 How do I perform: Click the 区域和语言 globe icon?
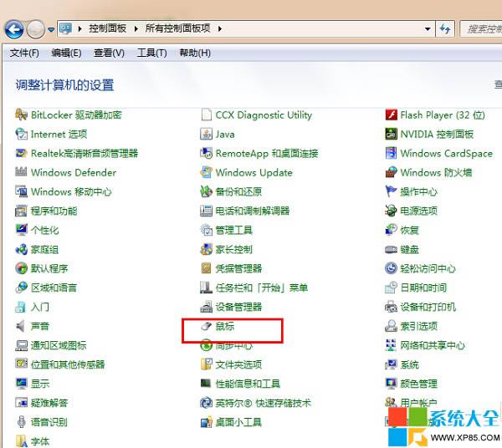click(21, 288)
